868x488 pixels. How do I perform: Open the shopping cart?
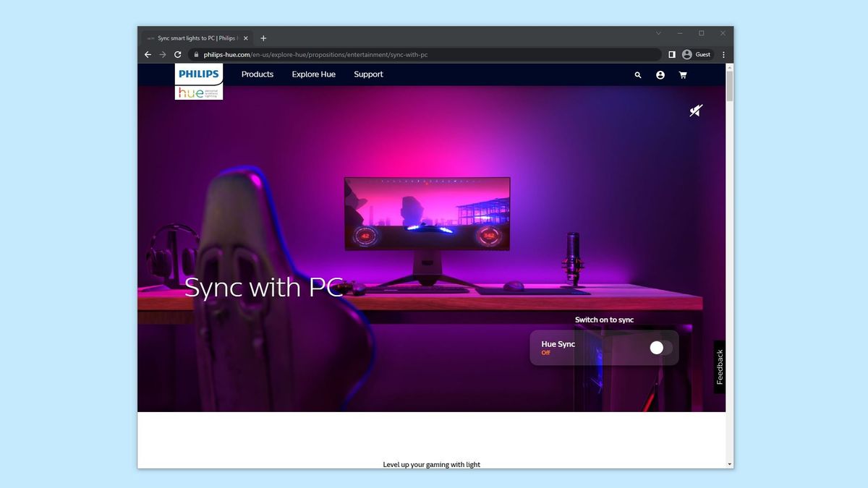683,74
